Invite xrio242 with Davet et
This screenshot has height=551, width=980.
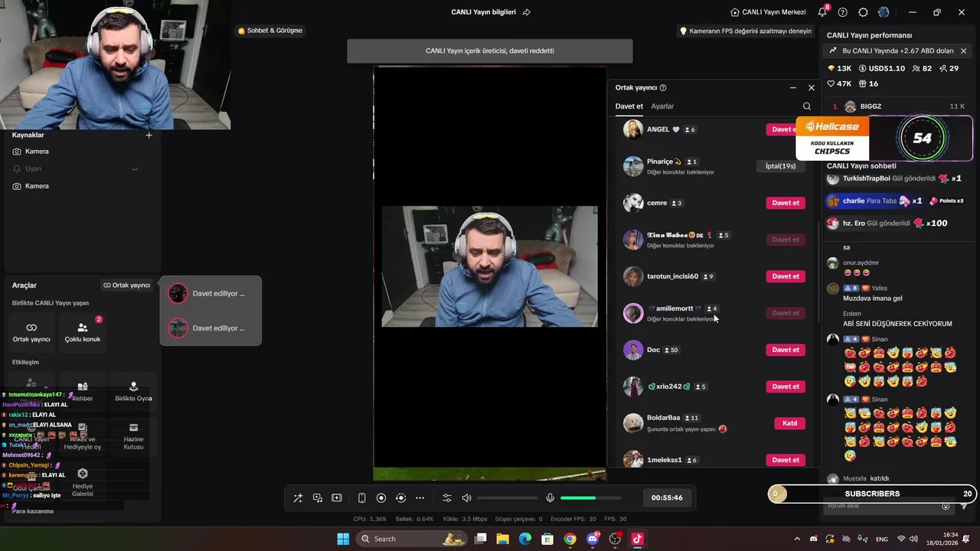tap(786, 386)
